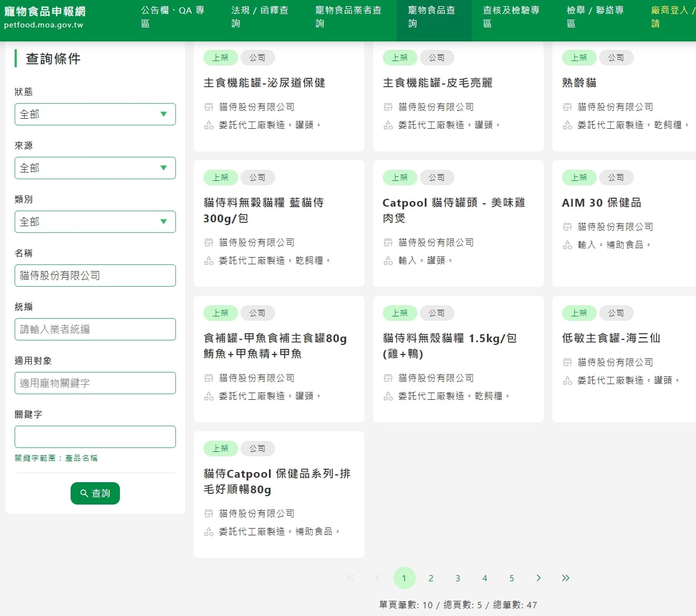Click text 輸入。補助食品。
This screenshot has width=696, height=616.
(x=615, y=245)
